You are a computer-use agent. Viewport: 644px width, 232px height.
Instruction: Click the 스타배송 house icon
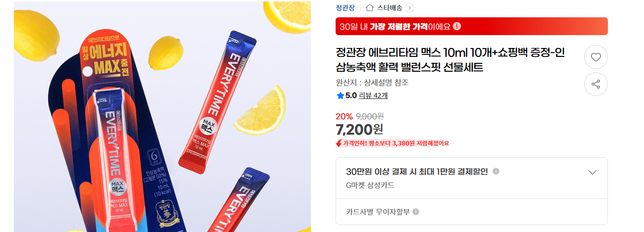369,7
